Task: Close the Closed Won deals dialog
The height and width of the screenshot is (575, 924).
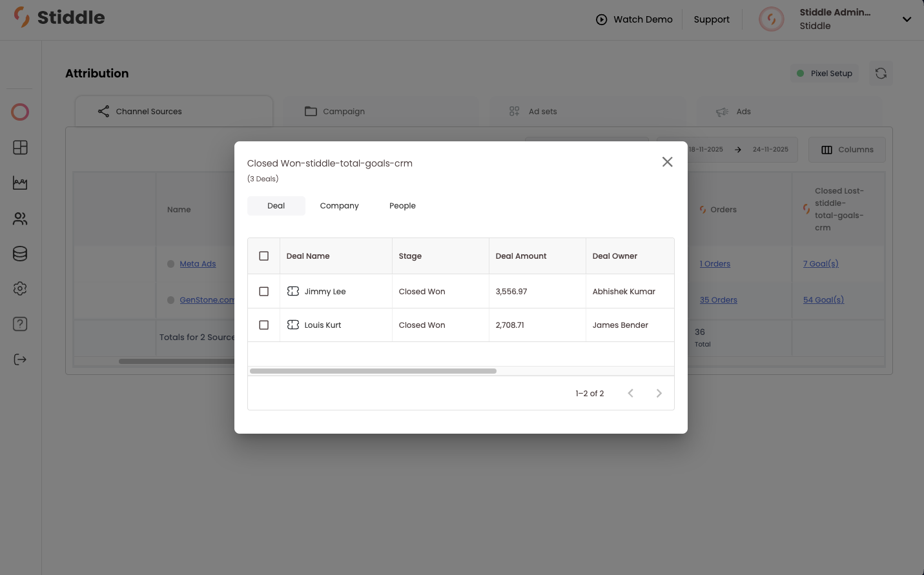Action: click(667, 162)
